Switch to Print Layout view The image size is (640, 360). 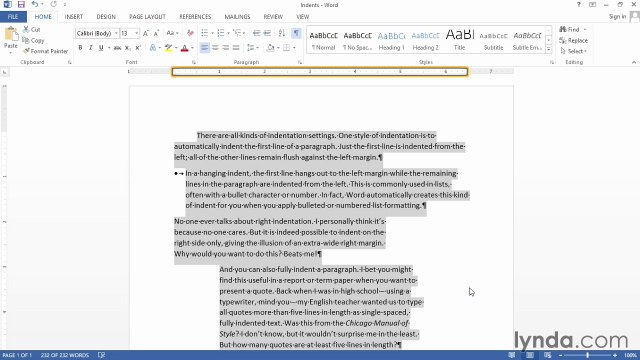pyautogui.click(x=529, y=355)
